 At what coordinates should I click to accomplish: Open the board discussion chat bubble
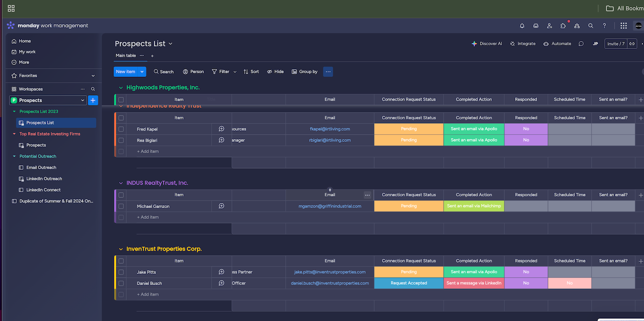coord(581,44)
